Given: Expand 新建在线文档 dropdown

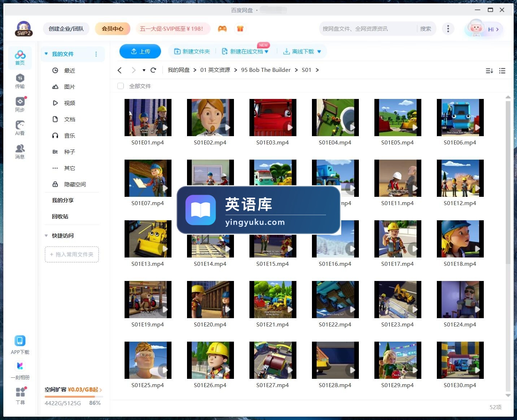Looking at the screenshot, I should pos(266,52).
